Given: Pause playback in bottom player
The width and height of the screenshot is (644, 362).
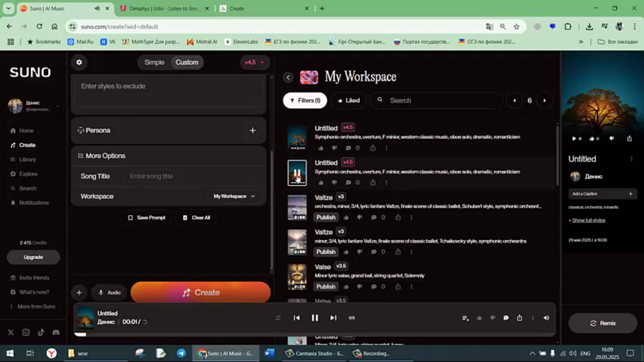Looking at the screenshot, I should point(315,318).
